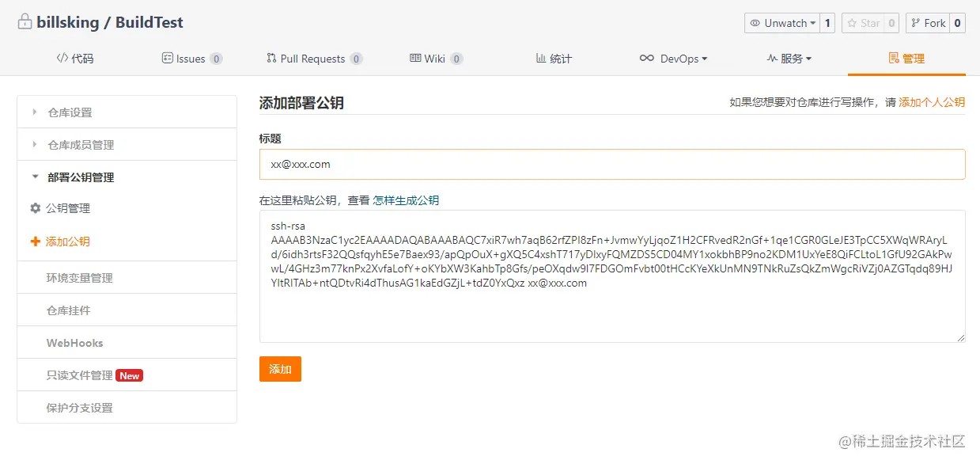Click the red New badge
This screenshot has width=980, height=464.
[129, 375]
